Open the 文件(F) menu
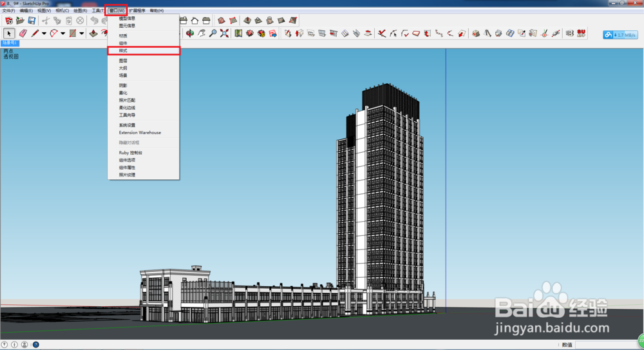 pos(8,11)
